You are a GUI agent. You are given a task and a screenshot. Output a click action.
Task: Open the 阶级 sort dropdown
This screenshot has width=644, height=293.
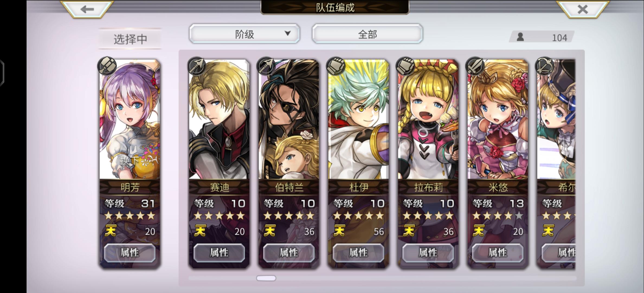pos(244,34)
